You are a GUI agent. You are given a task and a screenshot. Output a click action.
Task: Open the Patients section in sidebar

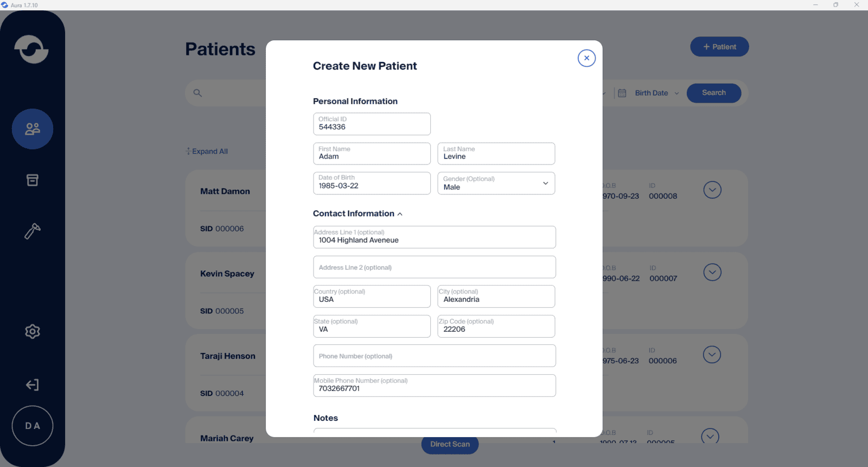click(33, 129)
